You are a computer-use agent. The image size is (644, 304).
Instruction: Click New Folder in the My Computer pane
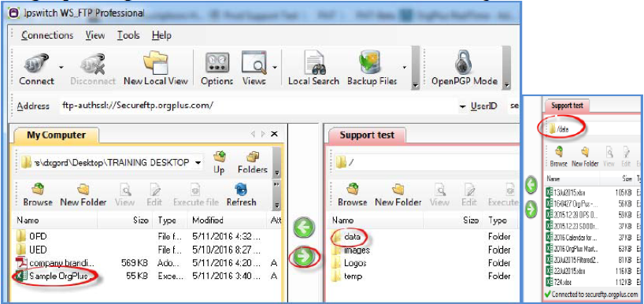83,195
